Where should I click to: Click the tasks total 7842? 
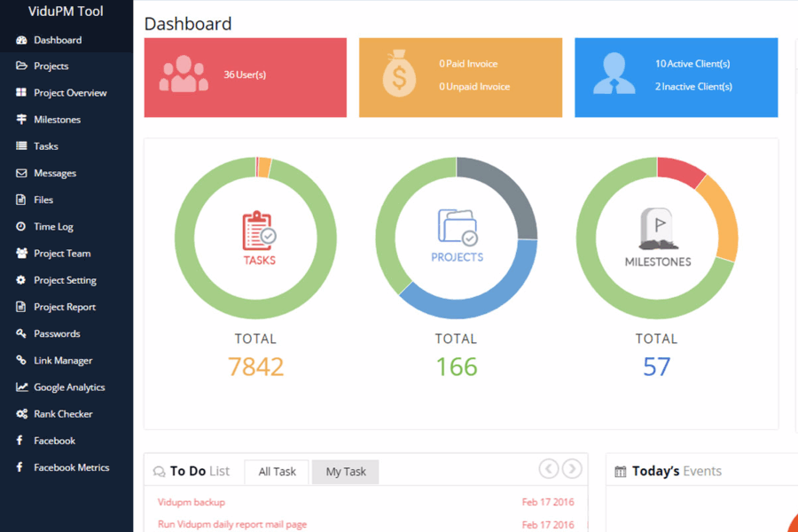click(x=255, y=366)
